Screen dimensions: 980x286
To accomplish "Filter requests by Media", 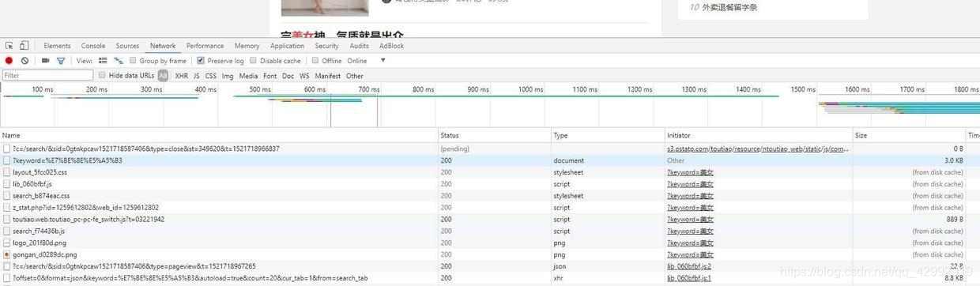I will (248, 76).
